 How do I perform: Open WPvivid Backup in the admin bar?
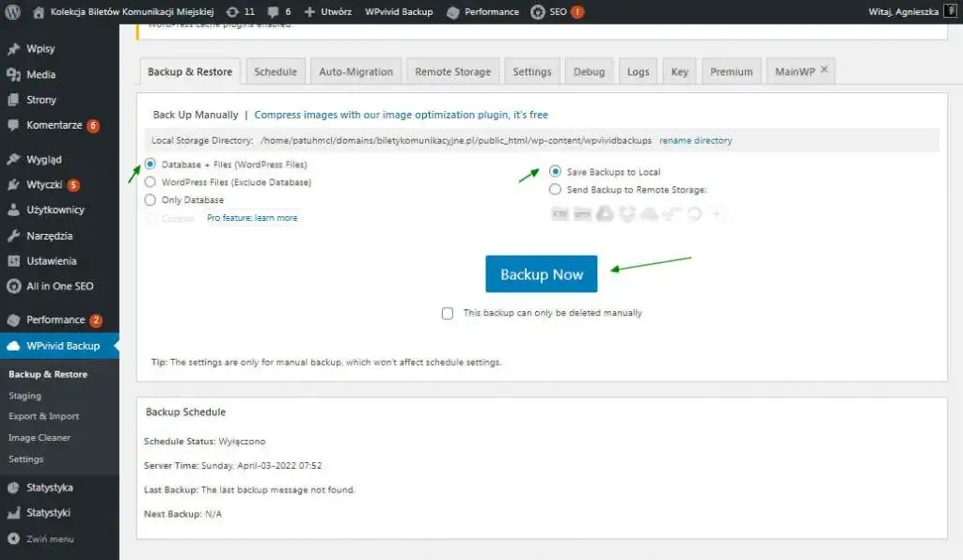point(399,11)
